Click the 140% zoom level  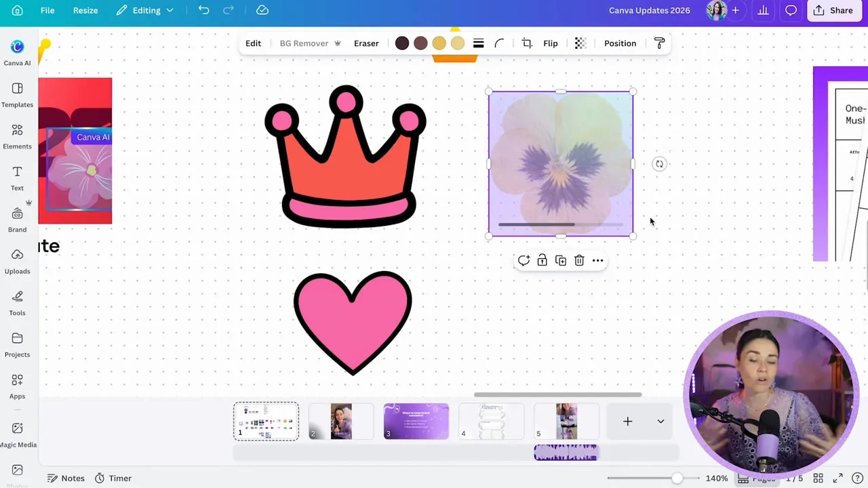717,479
